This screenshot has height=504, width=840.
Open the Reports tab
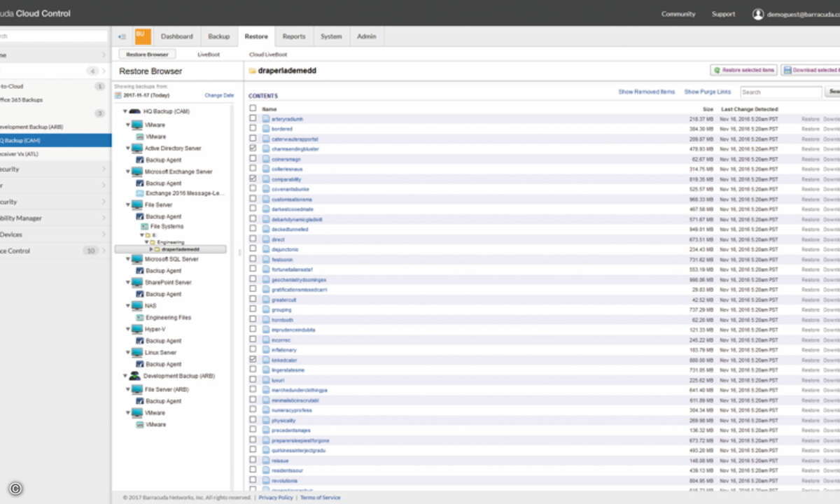click(x=294, y=36)
